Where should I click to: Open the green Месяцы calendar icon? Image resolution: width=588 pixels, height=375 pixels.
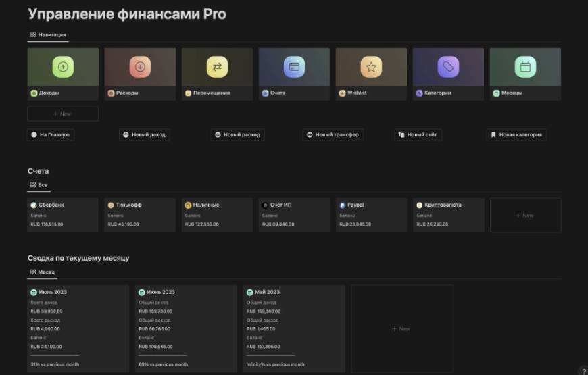[x=525, y=67]
